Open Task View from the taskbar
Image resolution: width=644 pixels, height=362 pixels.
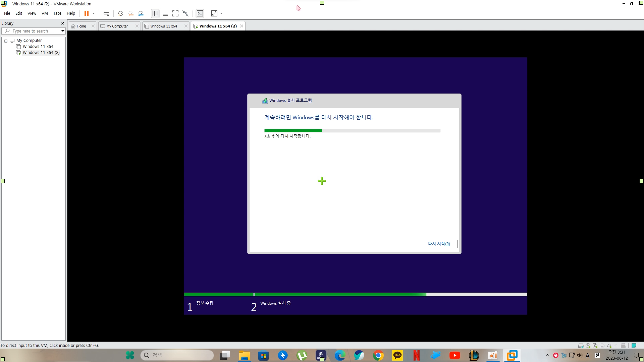[x=225, y=355]
